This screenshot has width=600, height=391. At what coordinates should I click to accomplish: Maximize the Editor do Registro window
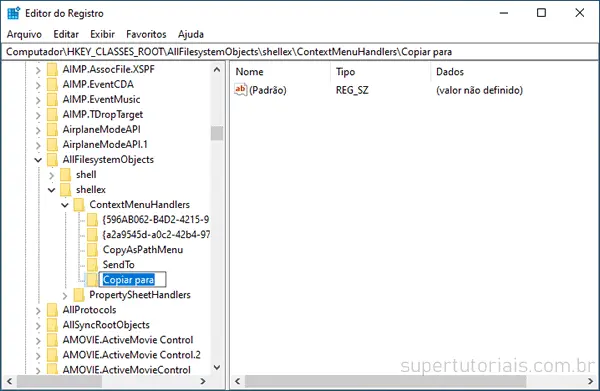pos(541,13)
